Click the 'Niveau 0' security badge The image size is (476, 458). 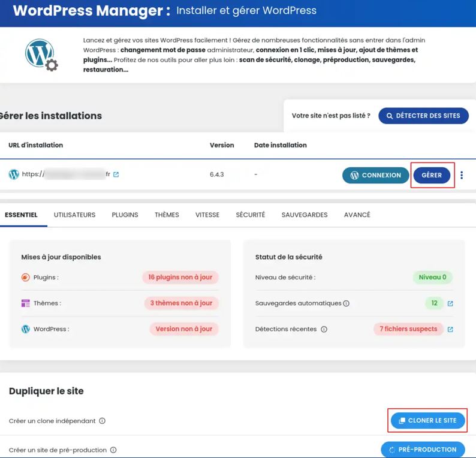[x=433, y=277]
